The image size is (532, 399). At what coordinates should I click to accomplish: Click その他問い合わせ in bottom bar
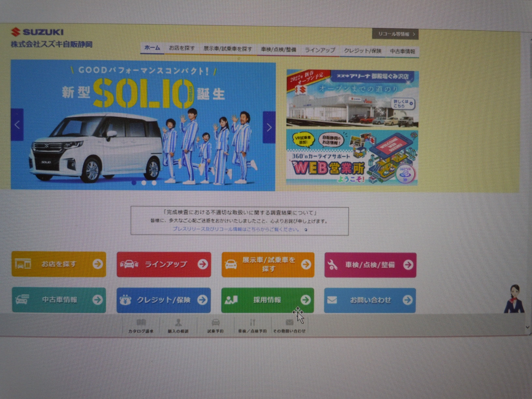tap(289, 326)
